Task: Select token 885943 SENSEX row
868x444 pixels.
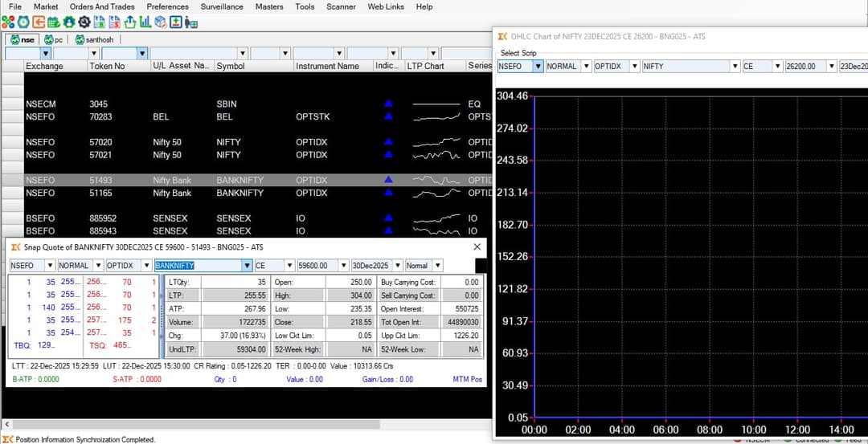Action: [x=247, y=230]
